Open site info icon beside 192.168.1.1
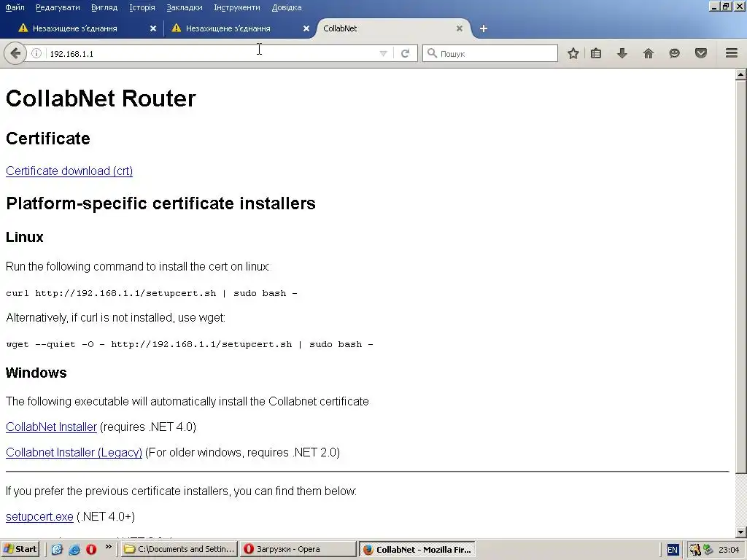Image resolution: width=747 pixels, height=560 pixels. [x=36, y=53]
